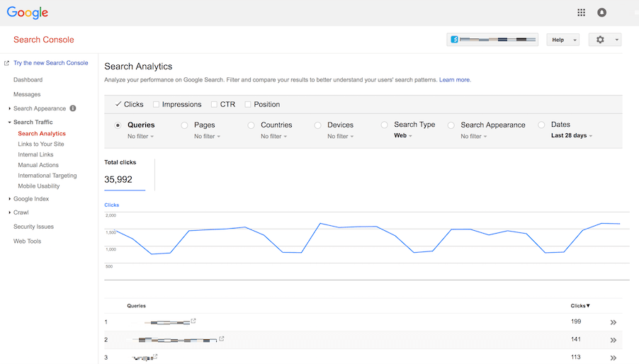Open external link icon of query row 3
The width and height of the screenshot is (639, 364).
155,357
